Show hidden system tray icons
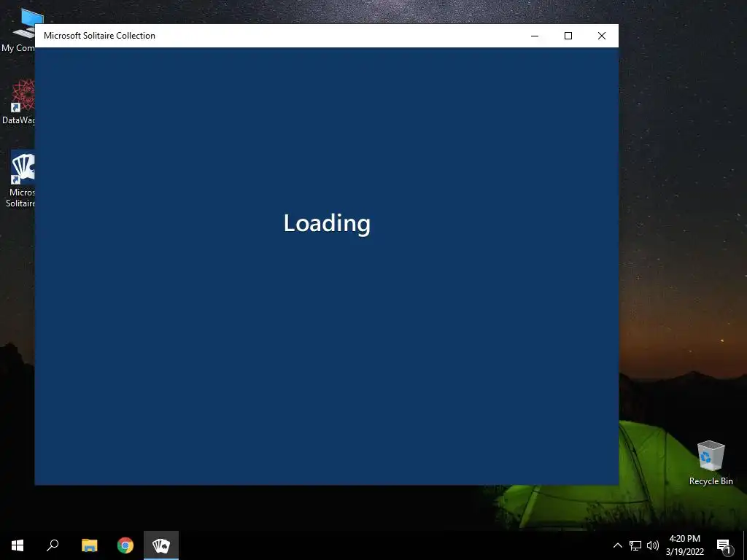This screenshot has width=747, height=560. pos(617,545)
